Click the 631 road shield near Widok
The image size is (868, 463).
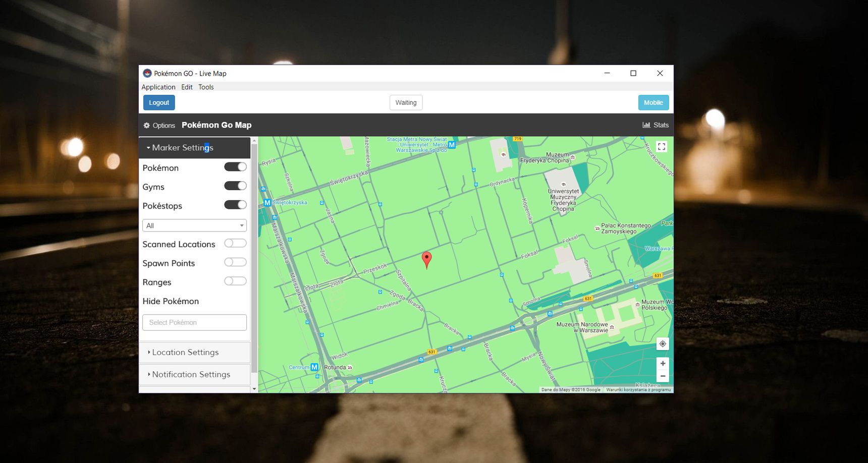[431, 352]
